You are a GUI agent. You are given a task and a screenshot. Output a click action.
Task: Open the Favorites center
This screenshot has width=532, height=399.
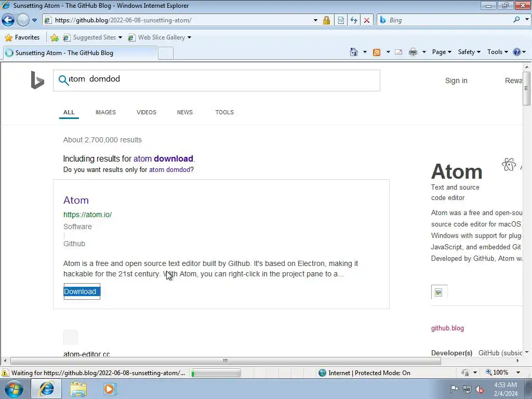[22, 37]
